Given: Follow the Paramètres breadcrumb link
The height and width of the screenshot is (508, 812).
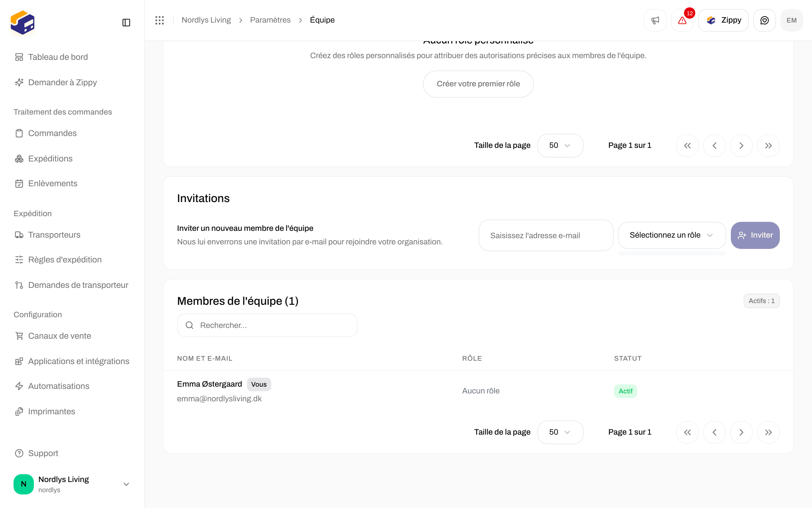Looking at the screenshot, I should [x=270, y=20].
